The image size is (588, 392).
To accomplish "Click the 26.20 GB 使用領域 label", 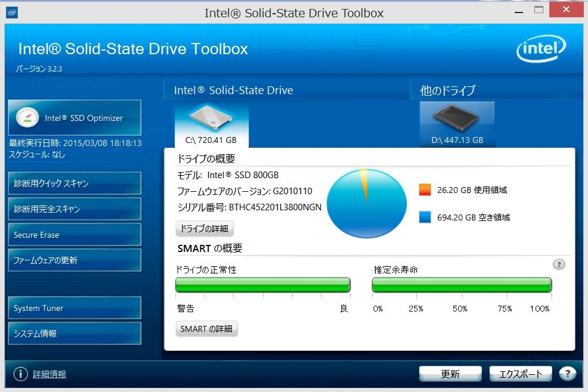I will (472, 190).
